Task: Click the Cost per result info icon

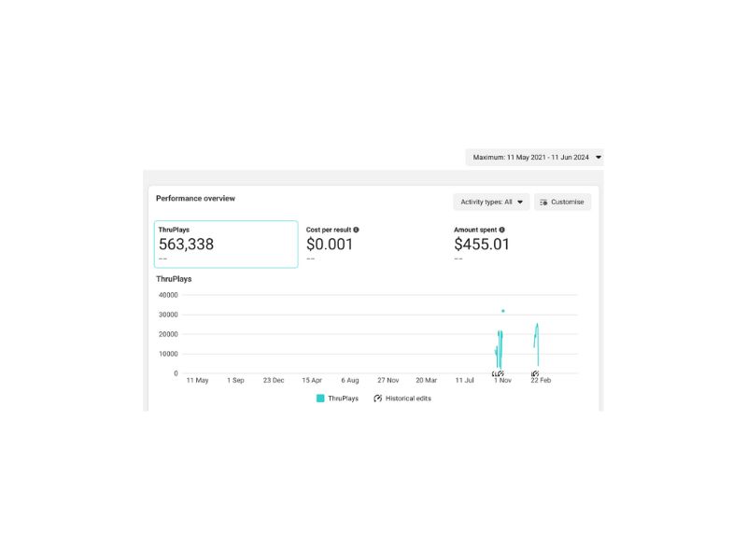Action: (x=356, y=230)
